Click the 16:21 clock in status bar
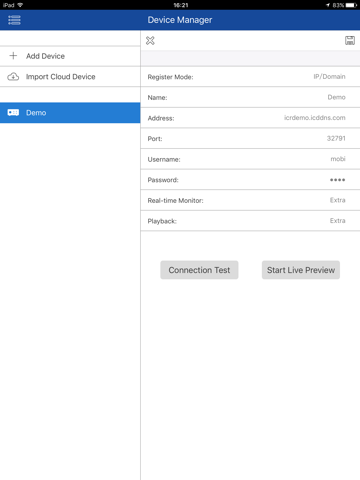 [x=181, y=5]
